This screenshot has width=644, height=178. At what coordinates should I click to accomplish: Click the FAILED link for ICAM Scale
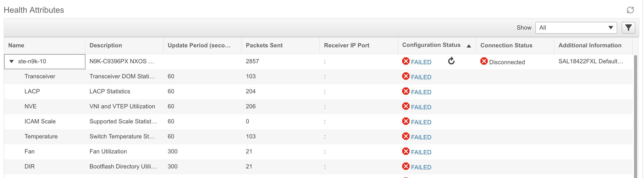pyautogui.click(x=421, y=122)
